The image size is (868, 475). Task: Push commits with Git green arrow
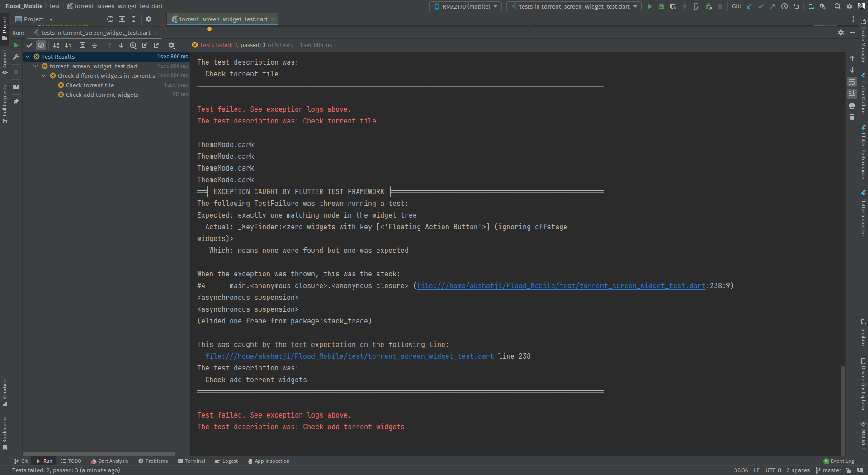point(773,6)
